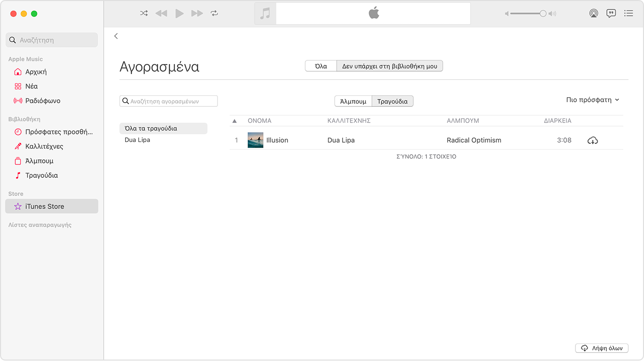Toggle the ascending sort triangle above the list
The image size is (644, 361).
coord(235,121)
